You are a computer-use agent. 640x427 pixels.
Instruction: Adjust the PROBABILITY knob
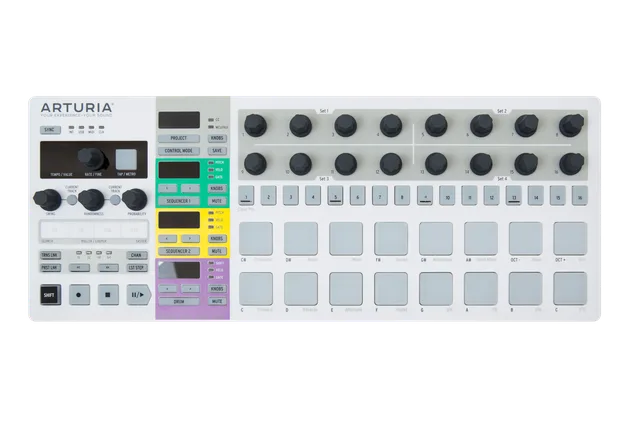coord(135,199)
